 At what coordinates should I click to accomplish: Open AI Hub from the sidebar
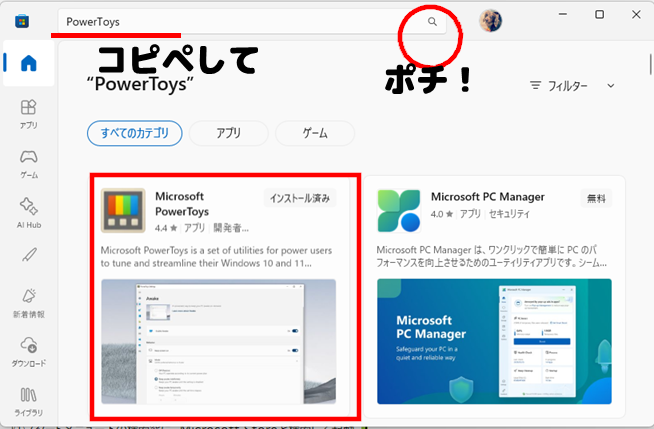point(29,211)
